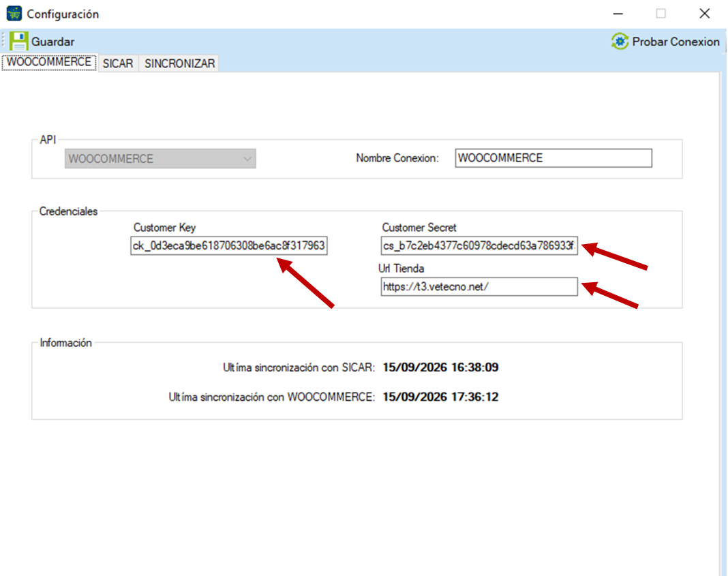728x576 pixels.
Task: Click the Guardar label in toolbar
Action: tap(52, 42)
